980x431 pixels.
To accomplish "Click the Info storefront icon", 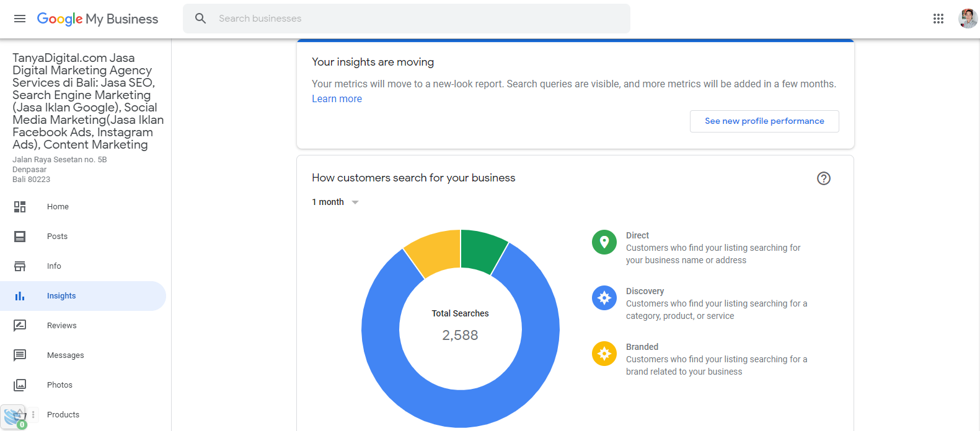I will (x=20, y=266).
